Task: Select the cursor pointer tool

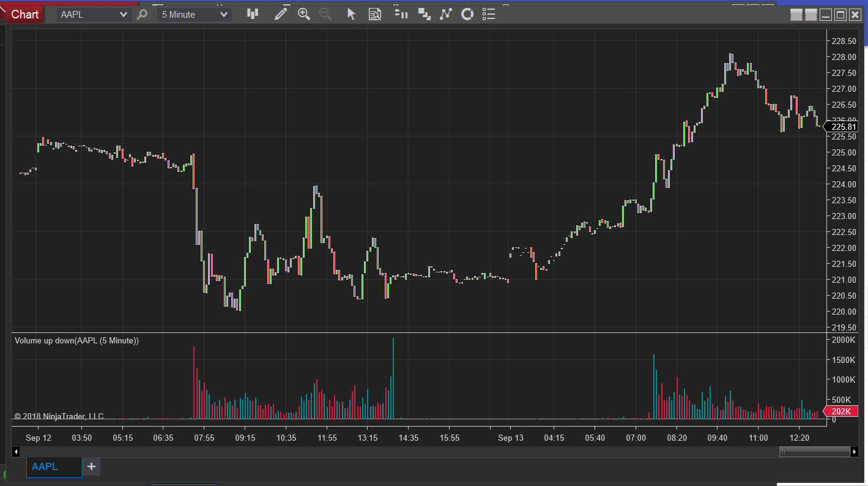Action: [x=351, y=14]
